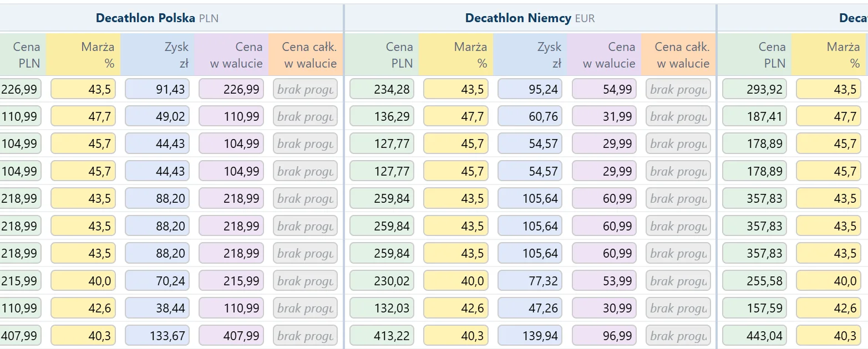Image resolution: width=868 pixels, height=349 pixels.
Task: Select Marża % column header under Decathlon Niemcy
Action: click(456, 55)
